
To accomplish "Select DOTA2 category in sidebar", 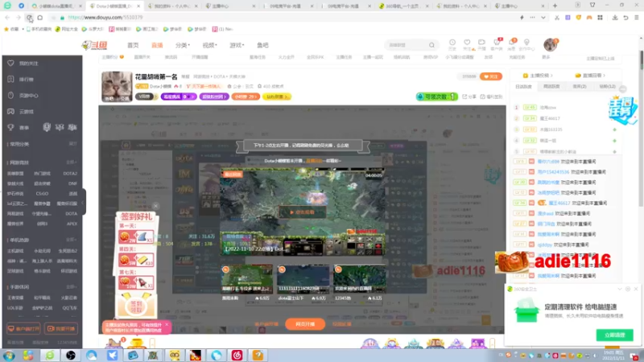I will (x=70, y=174).
